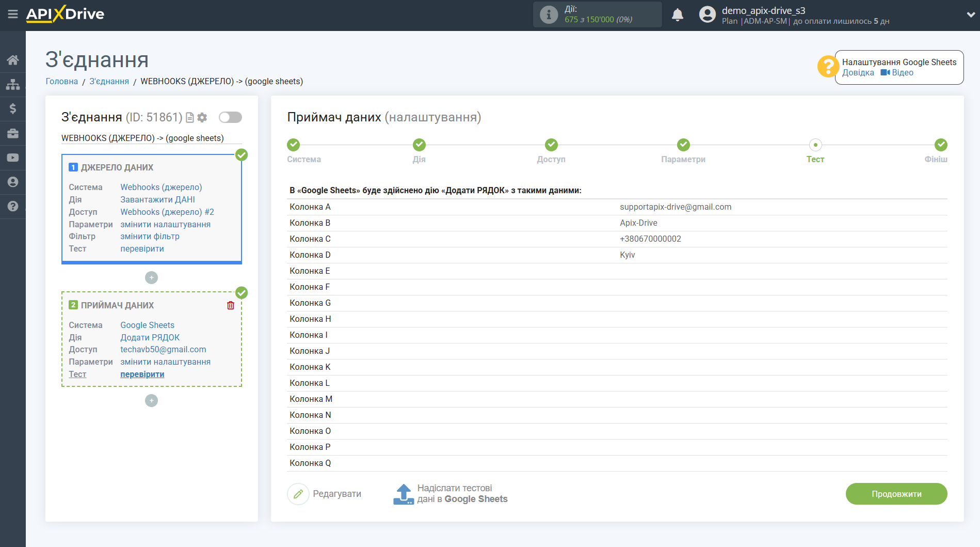980x547 pixels.
Task: Click Редагувати link
Action: tap(337, 494)
